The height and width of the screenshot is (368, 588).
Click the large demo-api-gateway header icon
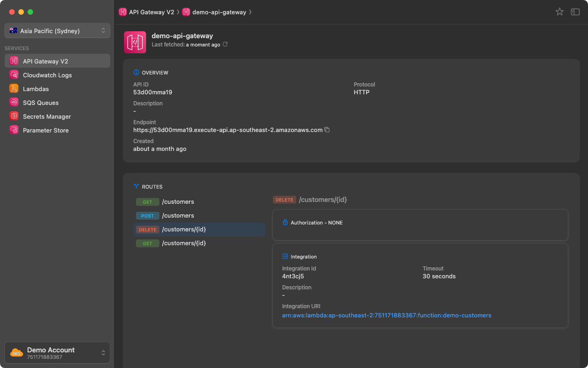pos(135,42)
